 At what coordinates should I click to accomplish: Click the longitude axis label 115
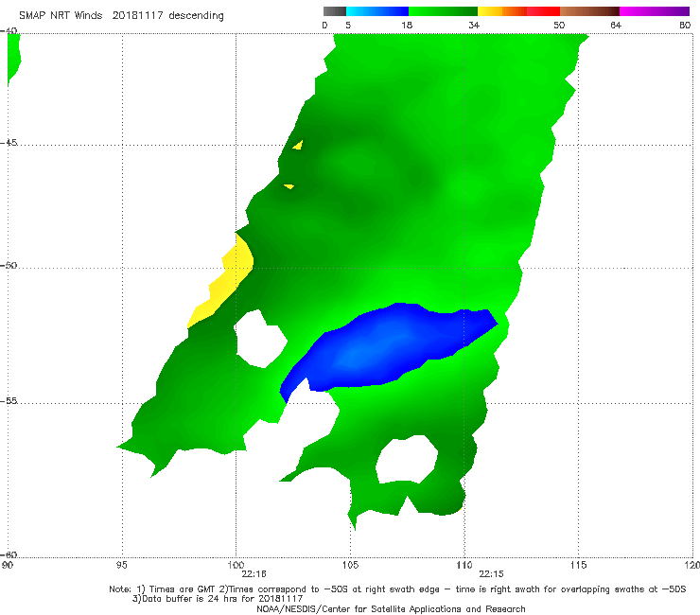578,566
